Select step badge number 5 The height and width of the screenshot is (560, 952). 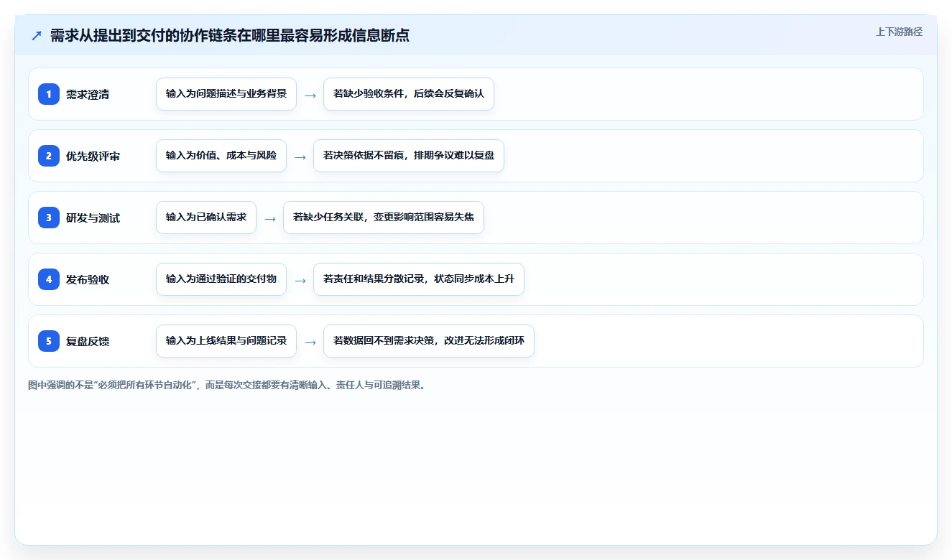(49, 341)
